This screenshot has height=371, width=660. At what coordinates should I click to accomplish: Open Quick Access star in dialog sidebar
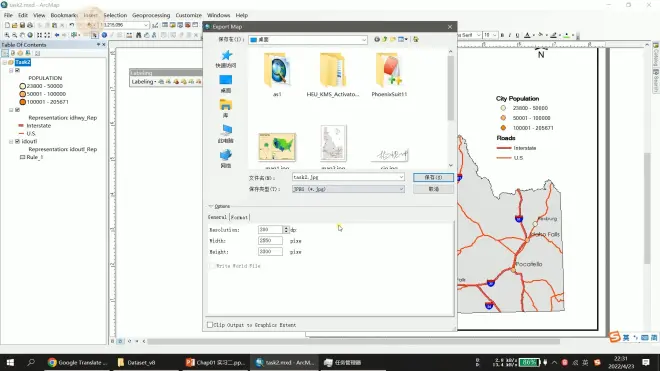click(x=226, y=59)
